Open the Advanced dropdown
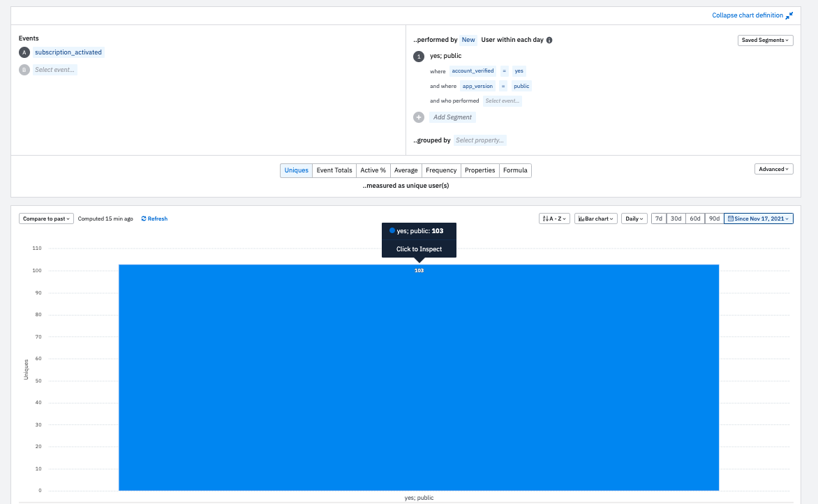 click(x=773, y=169)
